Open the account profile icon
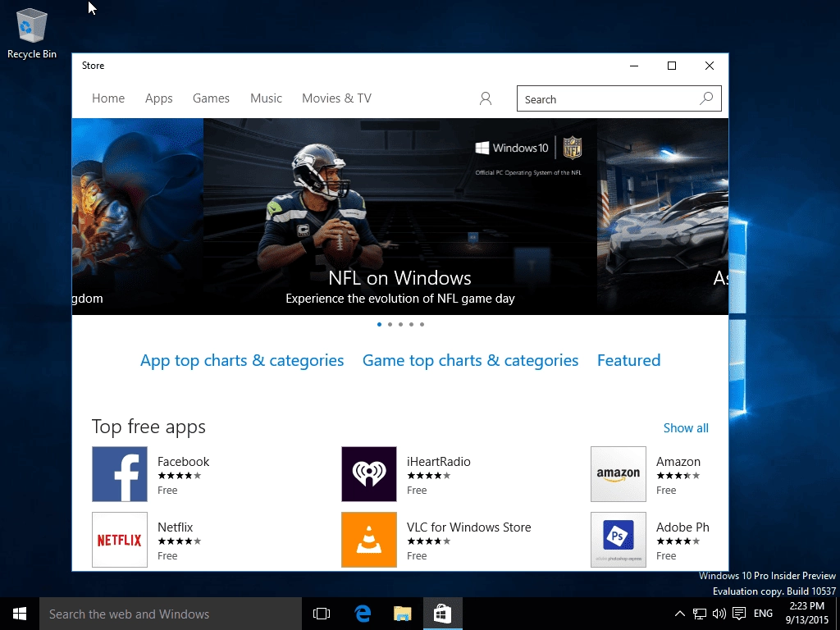 pos(486,98)
